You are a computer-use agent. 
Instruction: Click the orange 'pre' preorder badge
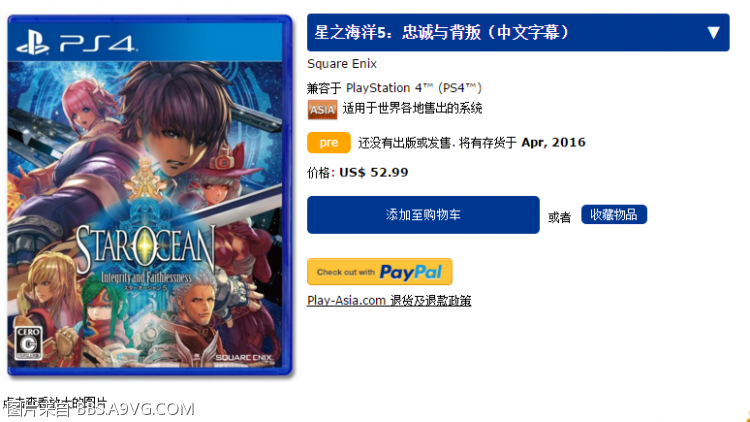(329, 143)
